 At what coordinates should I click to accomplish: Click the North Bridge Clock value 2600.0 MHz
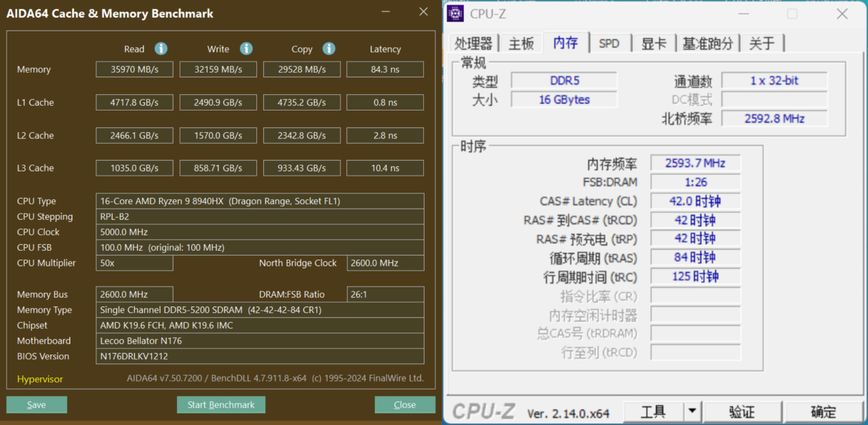386,263
